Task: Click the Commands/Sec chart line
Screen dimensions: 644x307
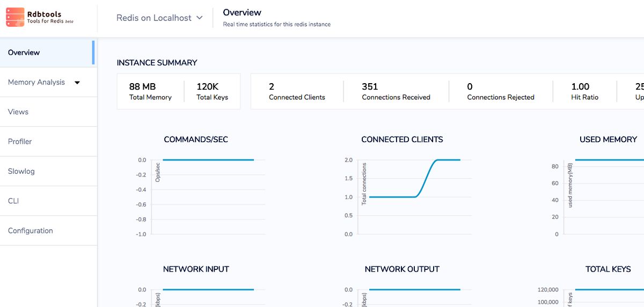Action: pos(208,160)
